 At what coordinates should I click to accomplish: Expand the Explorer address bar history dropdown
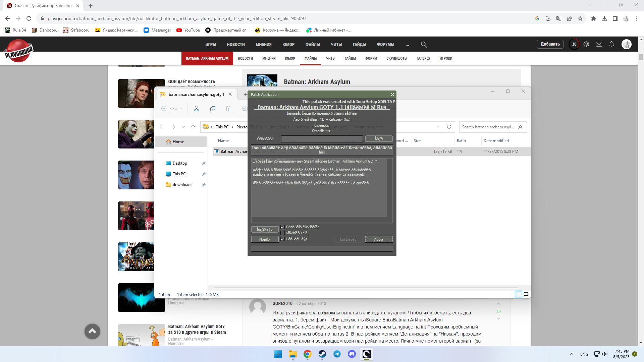(x=438, y=127)
